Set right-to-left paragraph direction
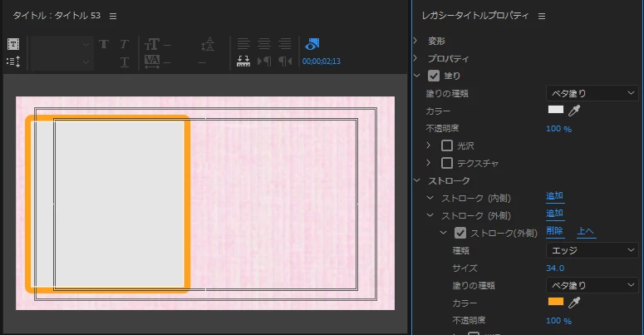The width and height of the screenshot is (644, 335). (x=285, y=62)
